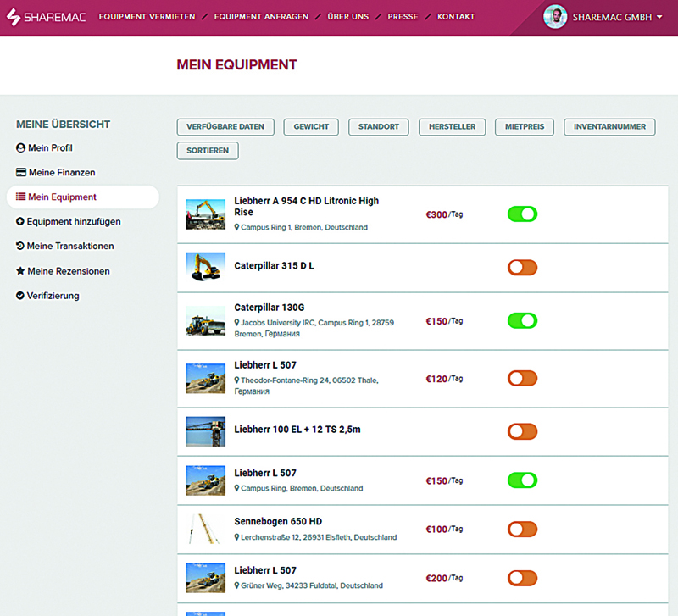
Task: Go to Kontakt in the navigation bar
Action: point(455,17)
